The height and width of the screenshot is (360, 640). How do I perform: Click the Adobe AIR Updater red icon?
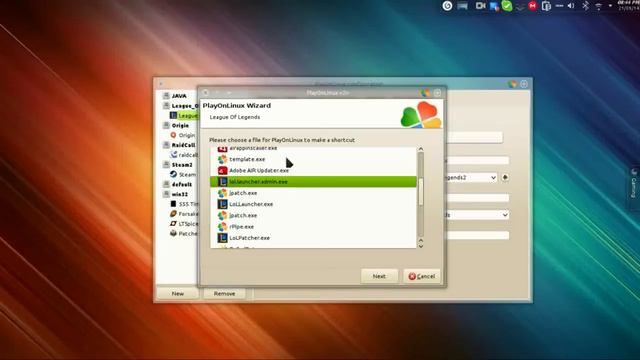tap(222, 170)
